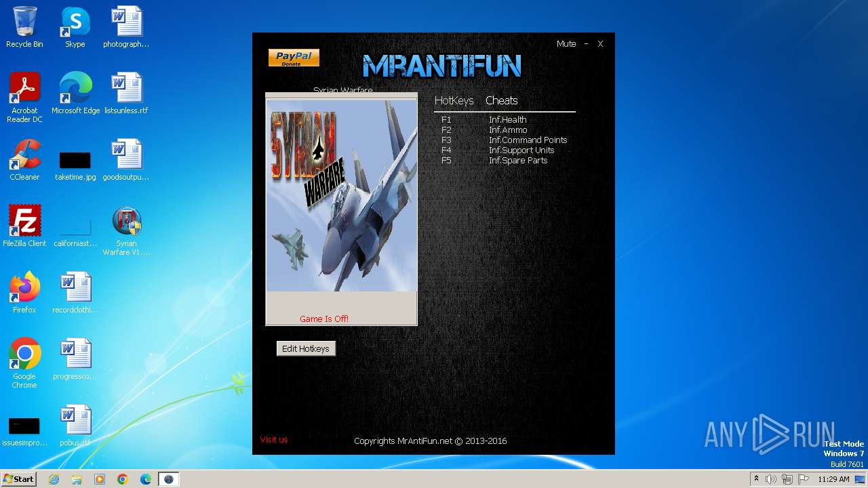
Task: Click the F1 hotkey label
Action: tap(446, 119)
